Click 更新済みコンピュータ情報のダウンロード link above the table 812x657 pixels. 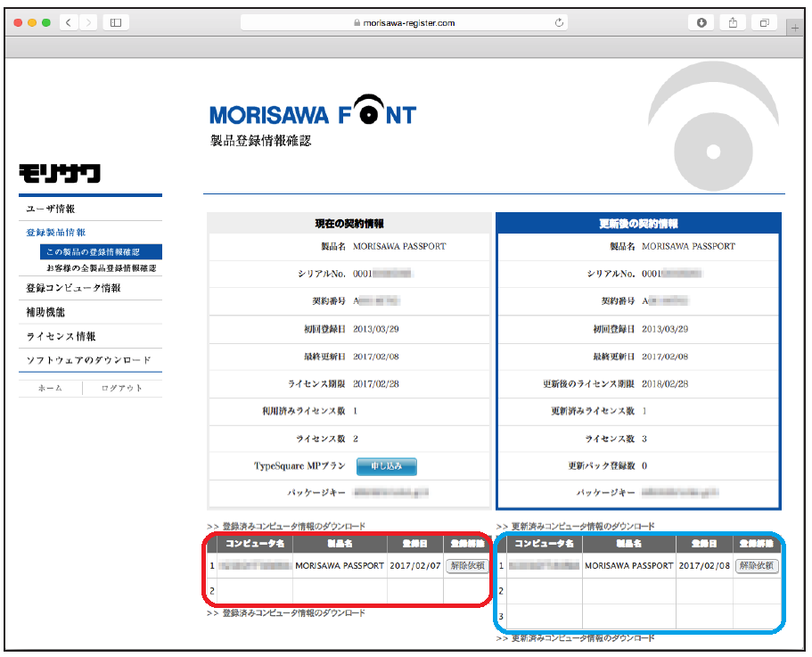(583, 526)
